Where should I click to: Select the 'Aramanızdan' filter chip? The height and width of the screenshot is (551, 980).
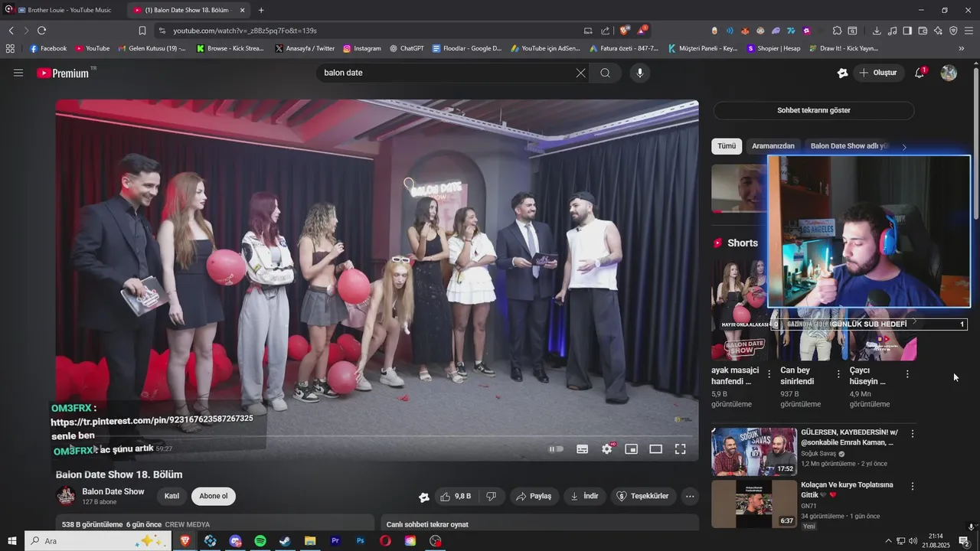click(773, 146)
